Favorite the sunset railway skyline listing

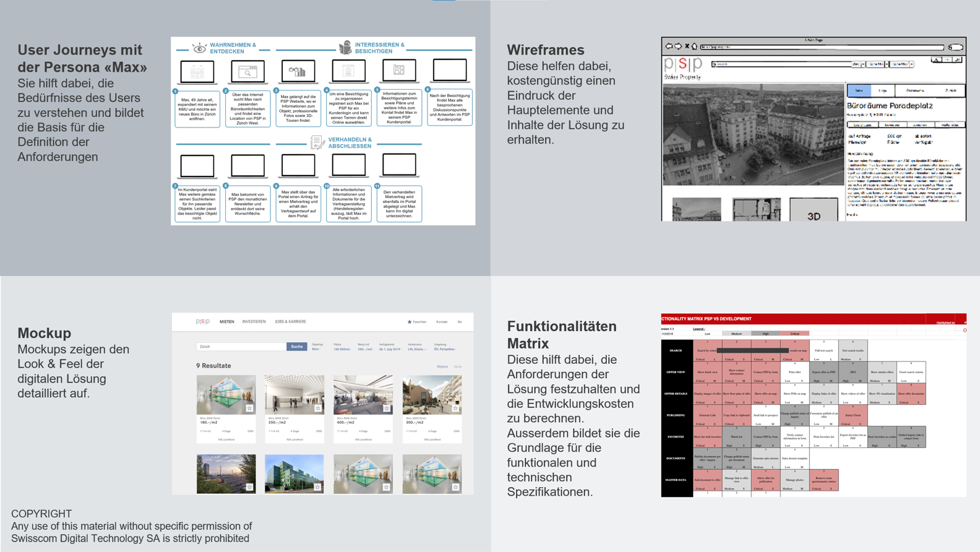[x=249, y=487]
